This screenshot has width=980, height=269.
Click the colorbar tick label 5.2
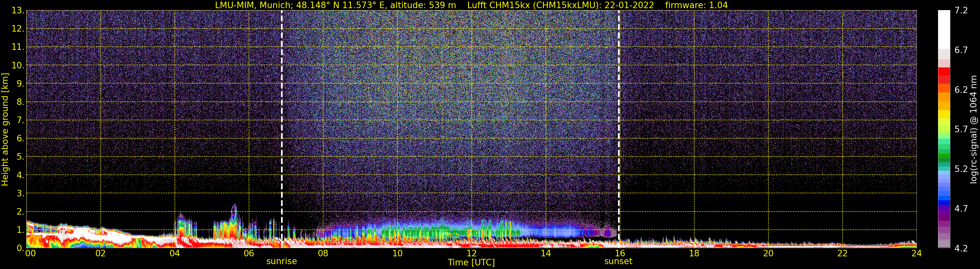click(x=961, y=169)
